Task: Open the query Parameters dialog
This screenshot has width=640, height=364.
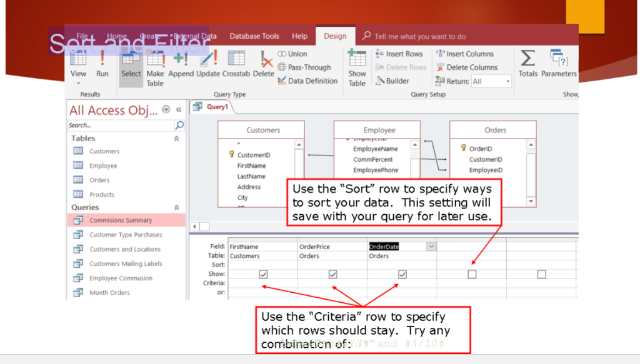Action: (x=559, y=63)
